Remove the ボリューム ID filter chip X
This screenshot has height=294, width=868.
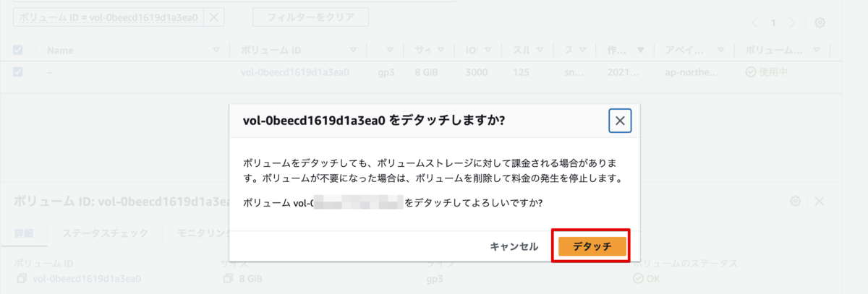point(213,17)
